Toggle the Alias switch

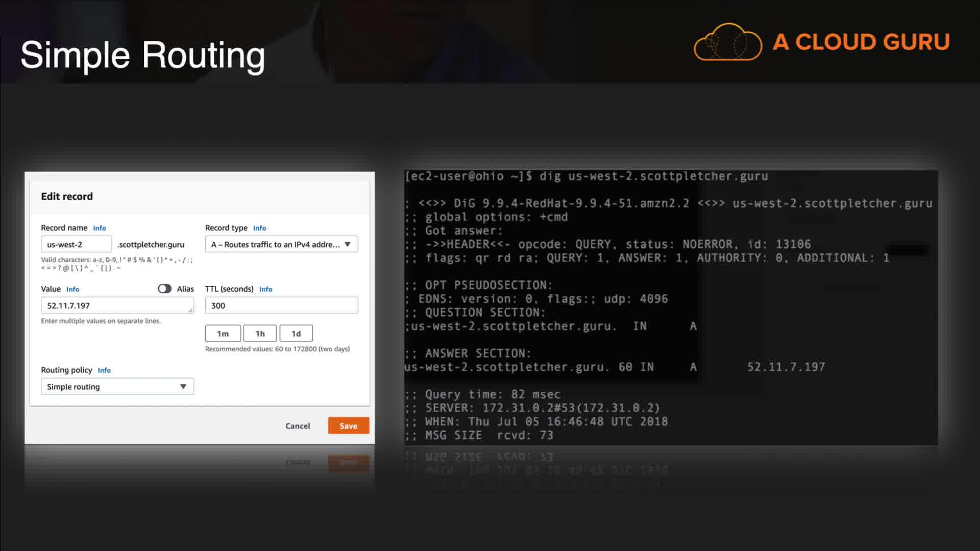[164, 289]
